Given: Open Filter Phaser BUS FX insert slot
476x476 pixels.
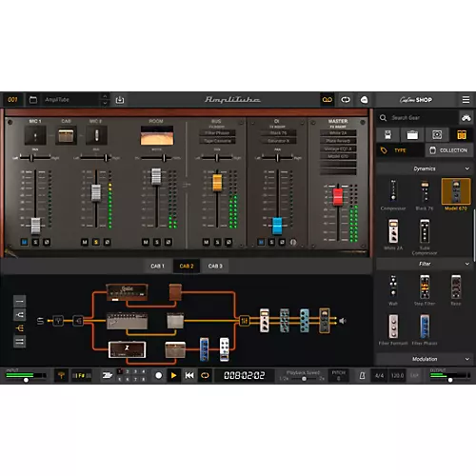Looking at the screenshot, I should (x=217, y=133).
